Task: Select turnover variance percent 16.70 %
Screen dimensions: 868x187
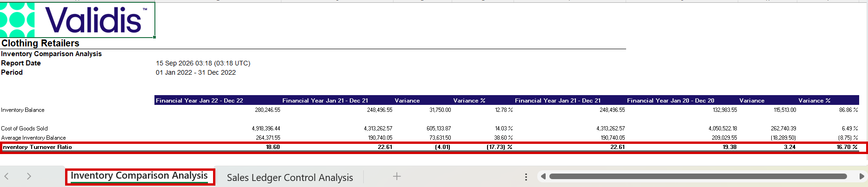Action: (847, 147)
